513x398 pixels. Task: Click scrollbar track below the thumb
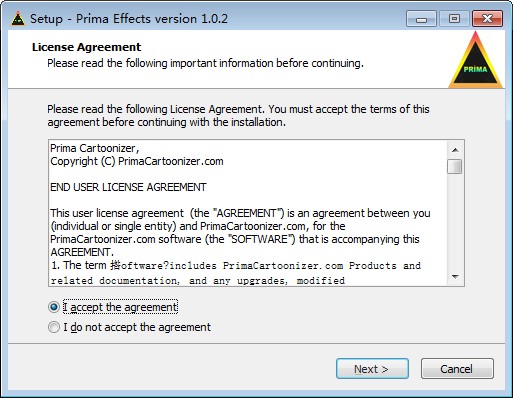(x=455, y=222)
